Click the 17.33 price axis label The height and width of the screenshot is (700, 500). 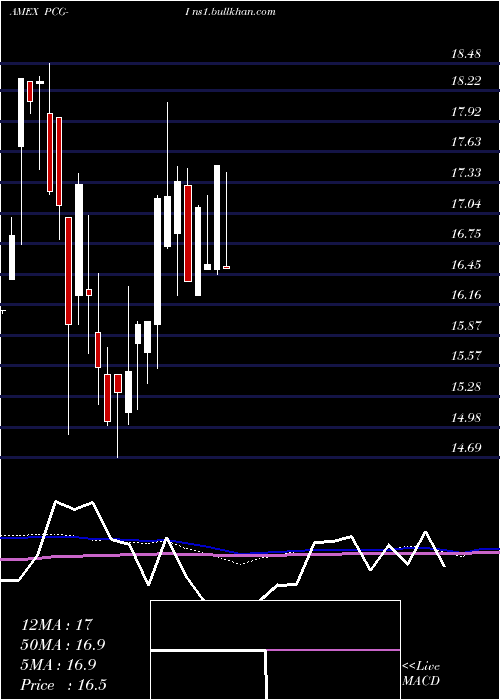tap(466, 173)
